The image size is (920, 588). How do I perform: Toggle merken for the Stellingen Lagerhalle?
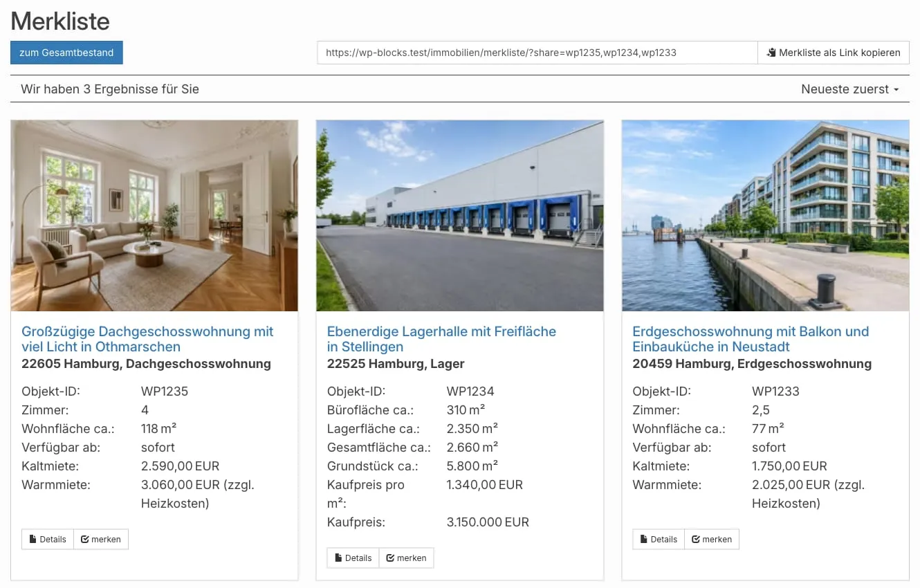pyautogui.click(x=407, y=558)
